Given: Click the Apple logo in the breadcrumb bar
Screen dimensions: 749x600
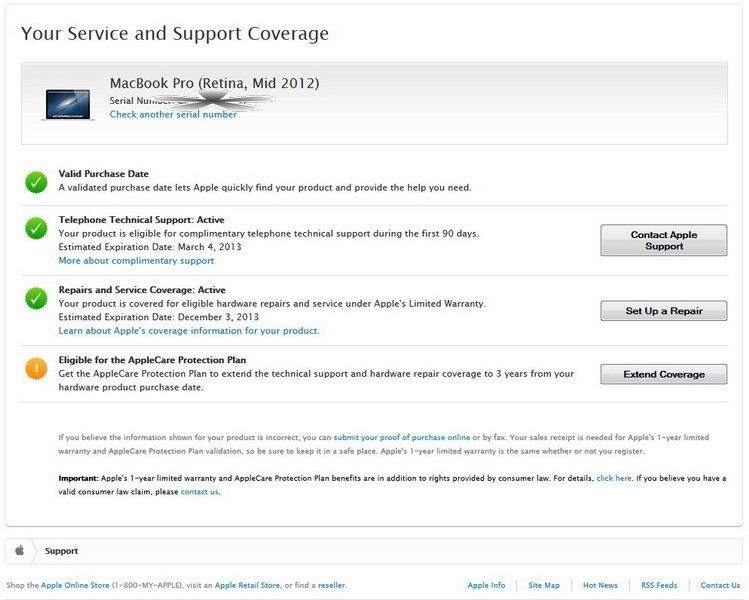Looking at the screenshot, I should click(x=19, y=551).
